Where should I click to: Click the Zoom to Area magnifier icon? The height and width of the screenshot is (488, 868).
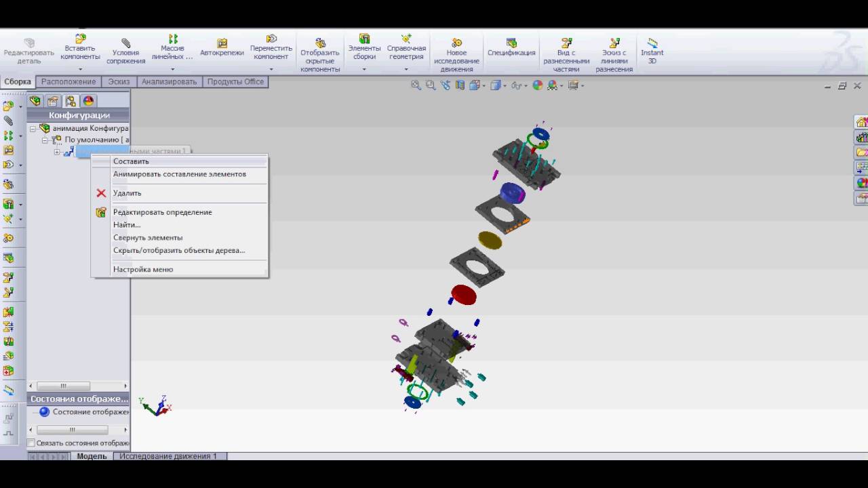tap(431, 85)
